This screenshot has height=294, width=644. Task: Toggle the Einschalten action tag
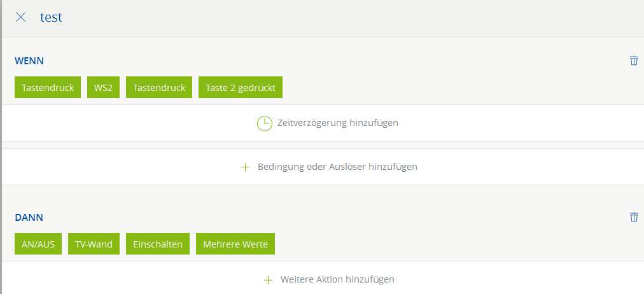(x=158, y=244)
